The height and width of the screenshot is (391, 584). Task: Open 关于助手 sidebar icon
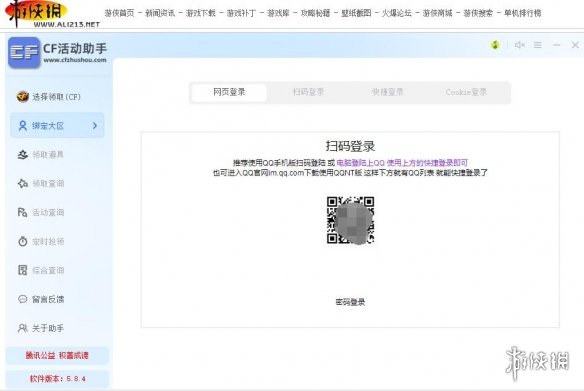pos(23,328)
